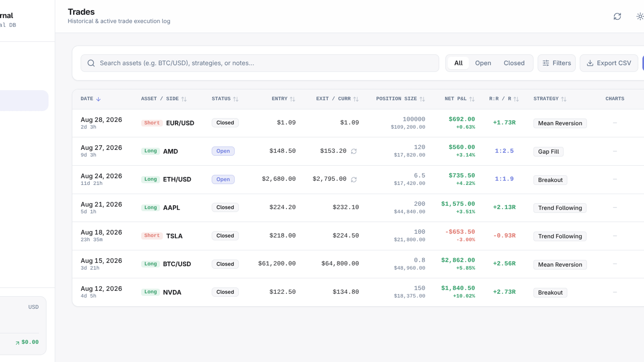Screen dimensions: 644x362
Task: Toggle the light/dark theme sun icon
Action: [640, 17]
